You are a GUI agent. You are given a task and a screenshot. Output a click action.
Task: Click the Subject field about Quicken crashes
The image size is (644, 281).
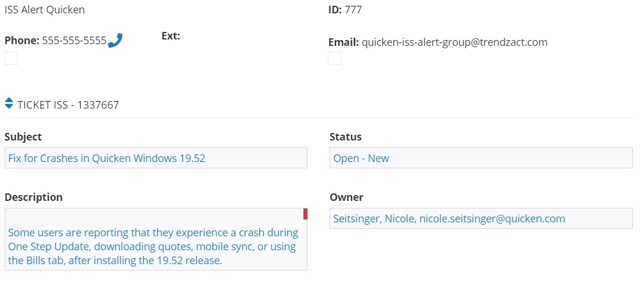coord(155,158)
